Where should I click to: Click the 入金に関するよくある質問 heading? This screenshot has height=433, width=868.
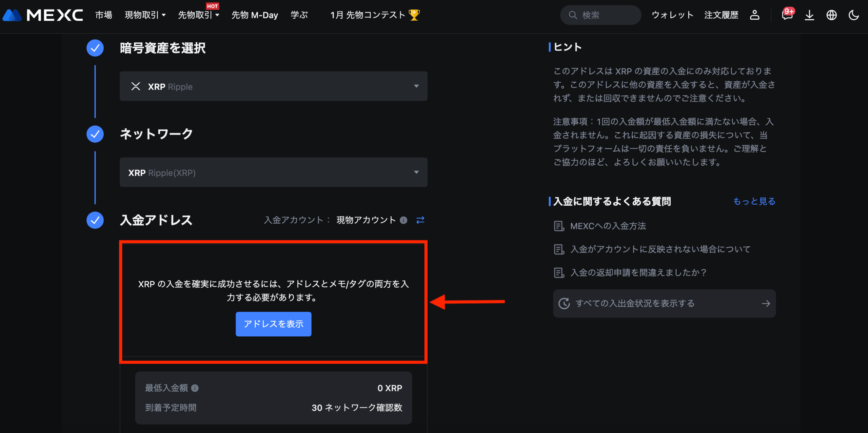point(612,201)
